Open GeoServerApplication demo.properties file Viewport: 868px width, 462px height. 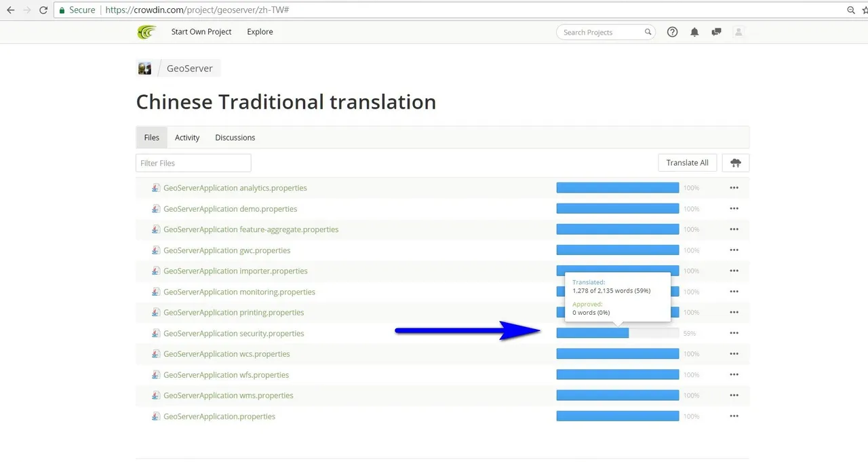point(231,209)
